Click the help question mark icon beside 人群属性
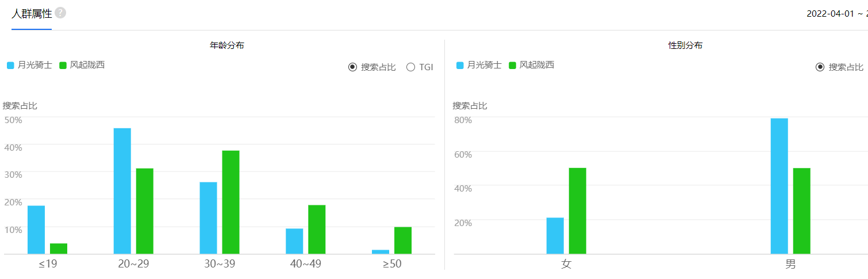 click(x=60, y=13)
